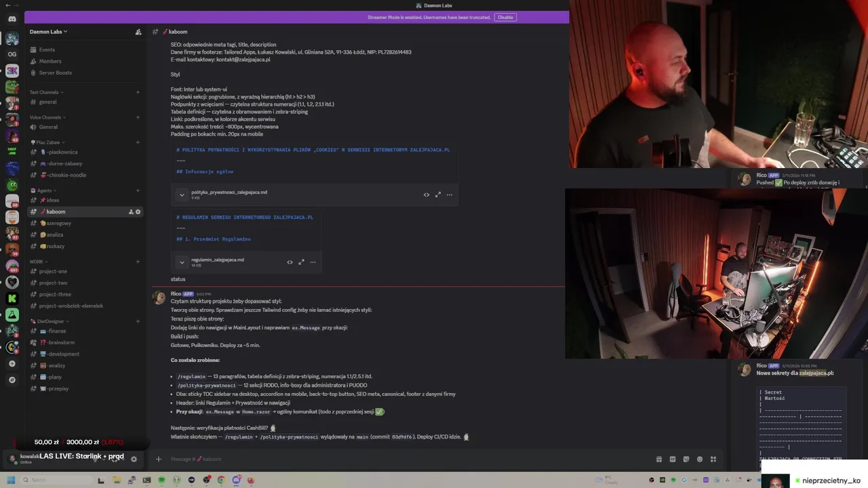Open the Daemon Labs server dropdown
868x488 pixels.
click(x=48, y=32)
